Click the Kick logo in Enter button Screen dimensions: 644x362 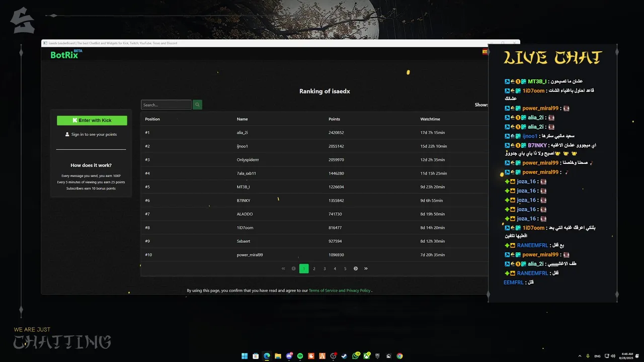pyautogui.click(x=75, y=120)
